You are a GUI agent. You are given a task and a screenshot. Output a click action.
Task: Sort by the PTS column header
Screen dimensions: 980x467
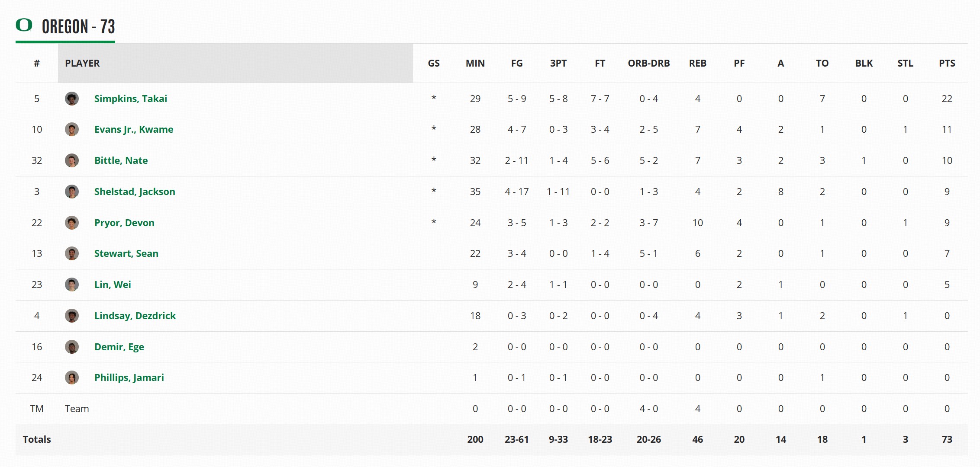pos(947,63)
